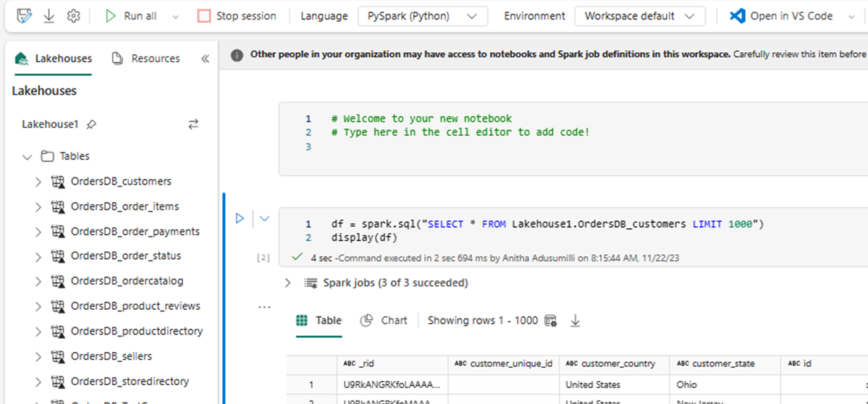Expand OrdersDB_product_reviews table
Screen dimensions: 868x404
pos(38,306)
